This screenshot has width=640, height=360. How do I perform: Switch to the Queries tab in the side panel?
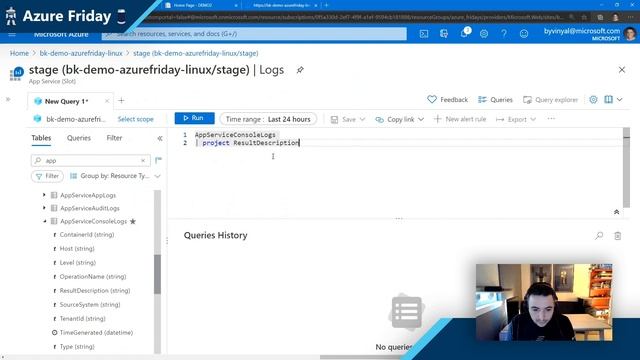pyautogui.click(x=79, y=138)
